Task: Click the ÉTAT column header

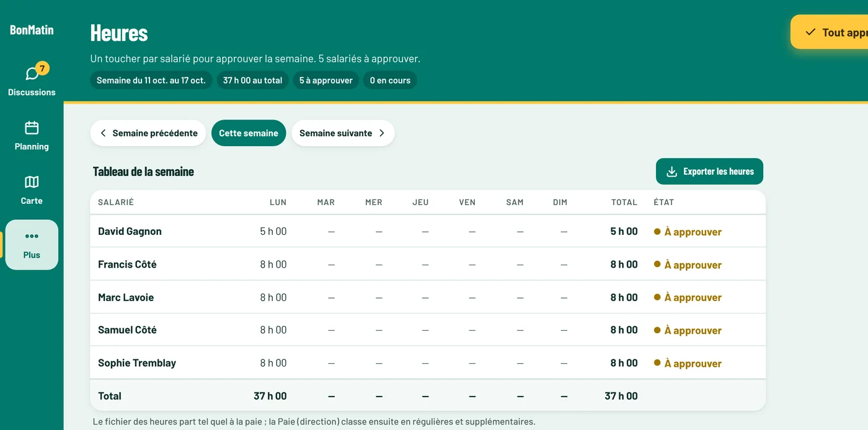Action: click(664, 202)
